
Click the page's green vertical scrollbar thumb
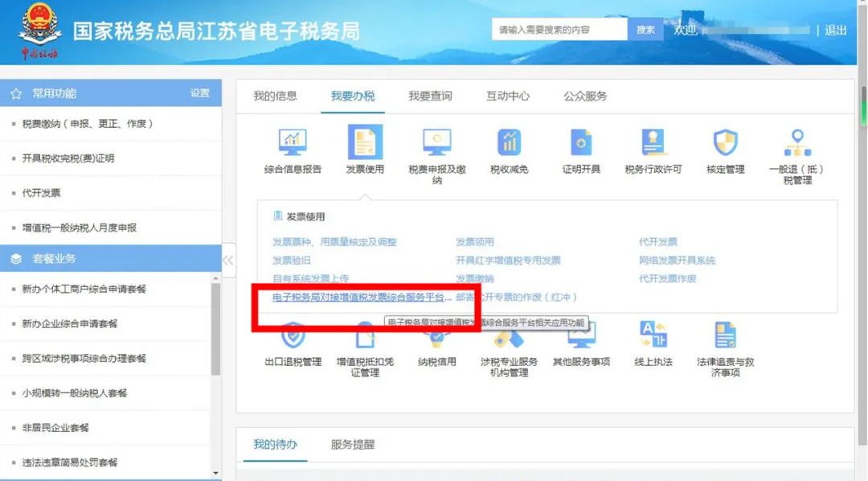pyautogui.click(x=863, y=105)
